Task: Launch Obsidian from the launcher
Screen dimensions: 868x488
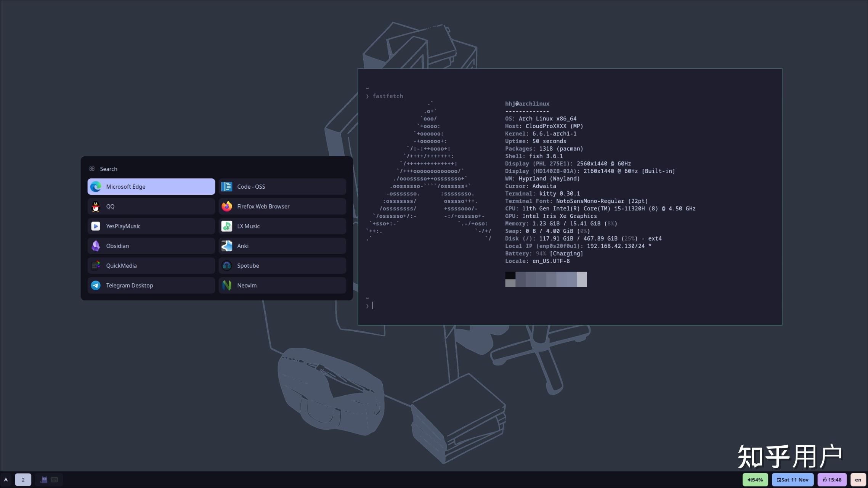Action: point(151,246)
